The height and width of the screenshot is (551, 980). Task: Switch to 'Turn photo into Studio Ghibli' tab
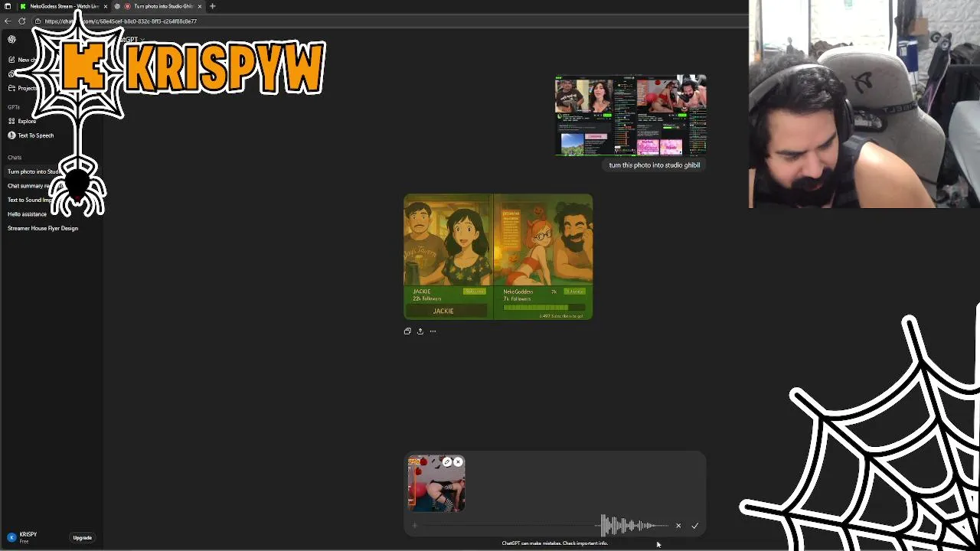158,6
